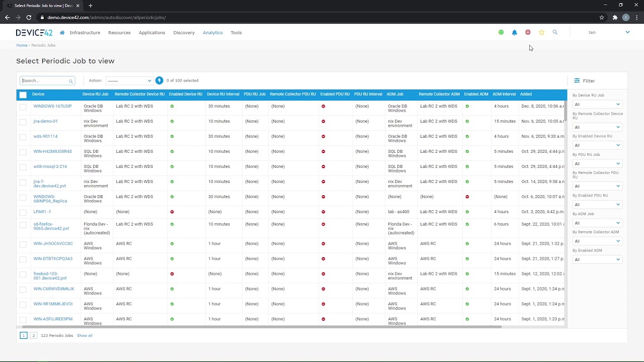Image resolution: width=644 pixels, height=362 pixels.
Task: Check the box for WINDOWS-167U3IP row
Action: 23,107
